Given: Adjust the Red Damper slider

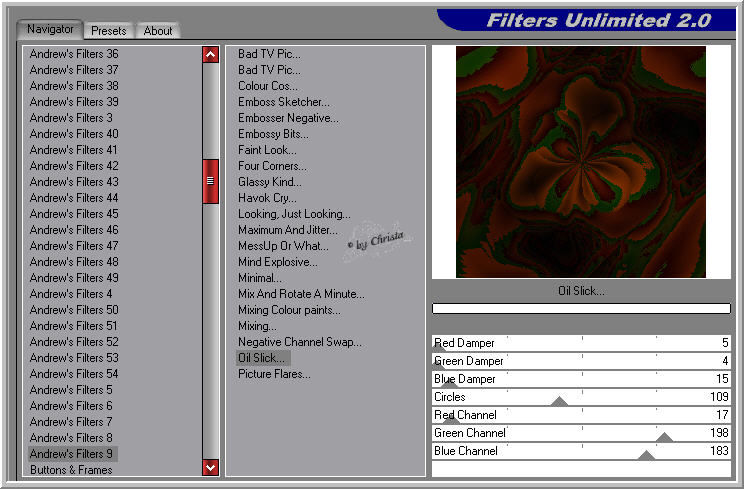Looking at the screenshot, I should [x=581, y=343].
